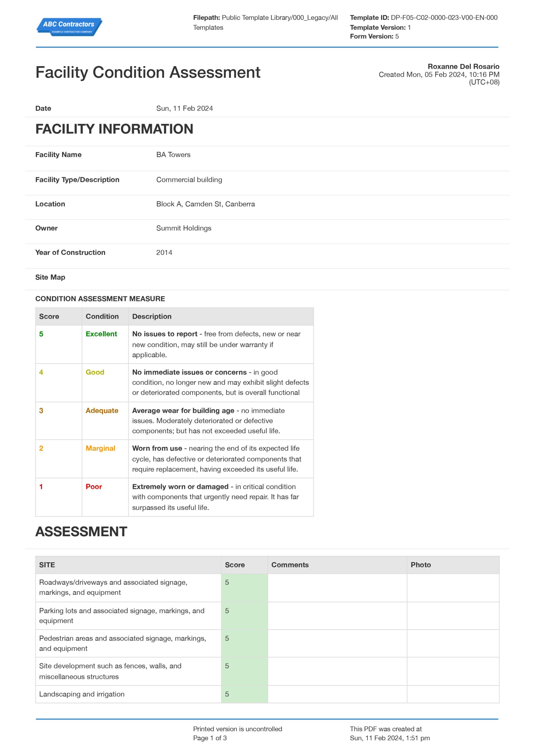534x756 pixels.
Task: Select the Owner value Summit Holdings
Action: pyautogui.click(x=184, y=228)
